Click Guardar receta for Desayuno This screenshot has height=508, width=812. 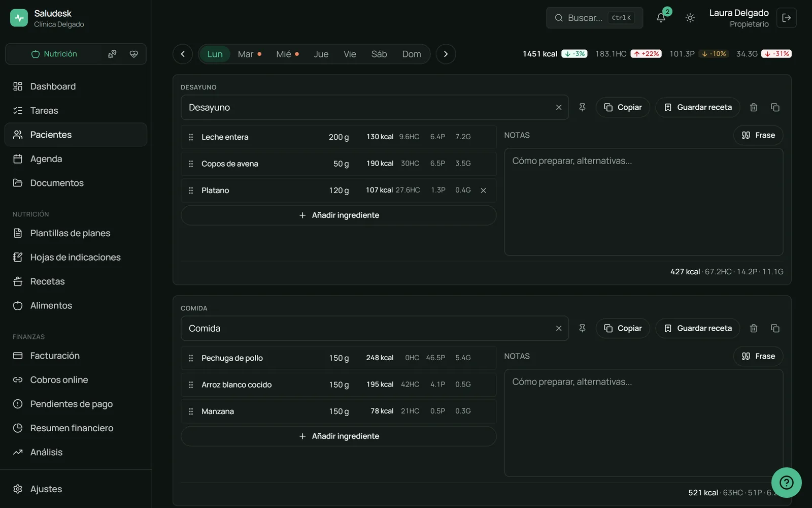point(698,107)
